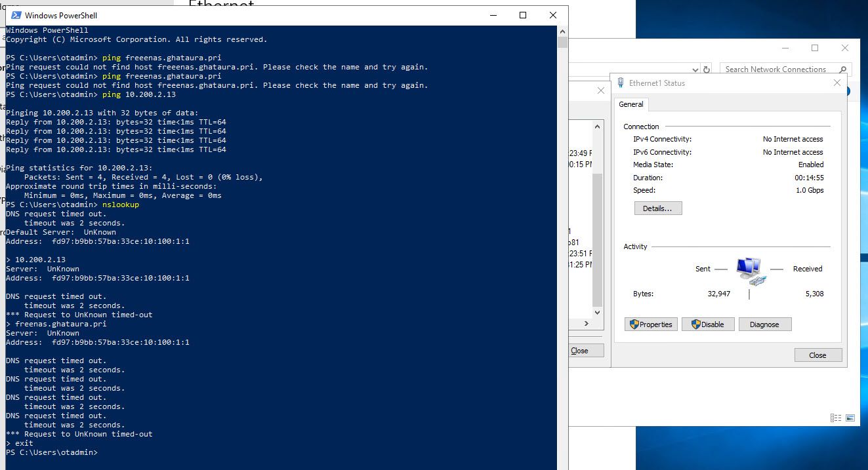Click the 'Copyright (C) Microsoft Corporation' line
Image resolution: width=868 pixels, height=470 pixels.
[x=136, y=39]
